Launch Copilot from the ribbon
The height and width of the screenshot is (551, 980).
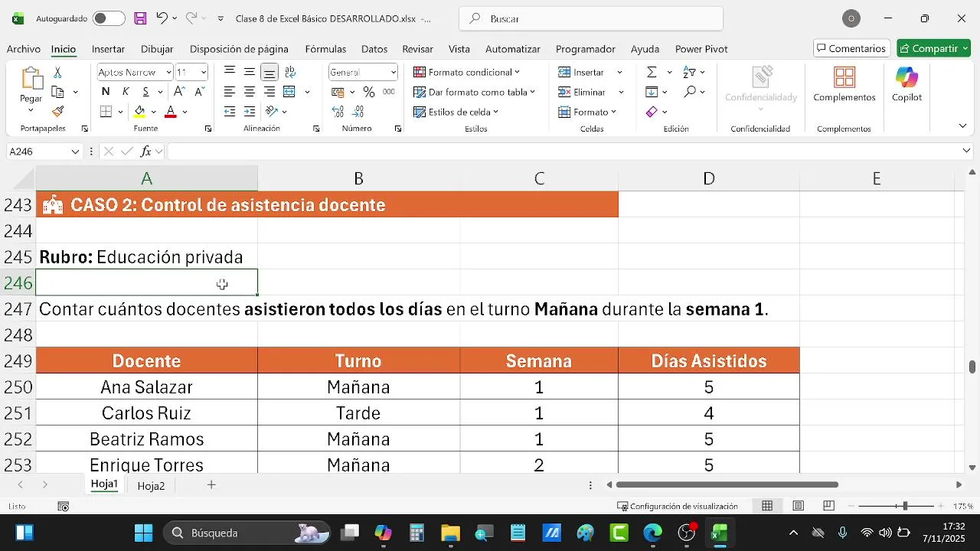click(x=906, y=77)
